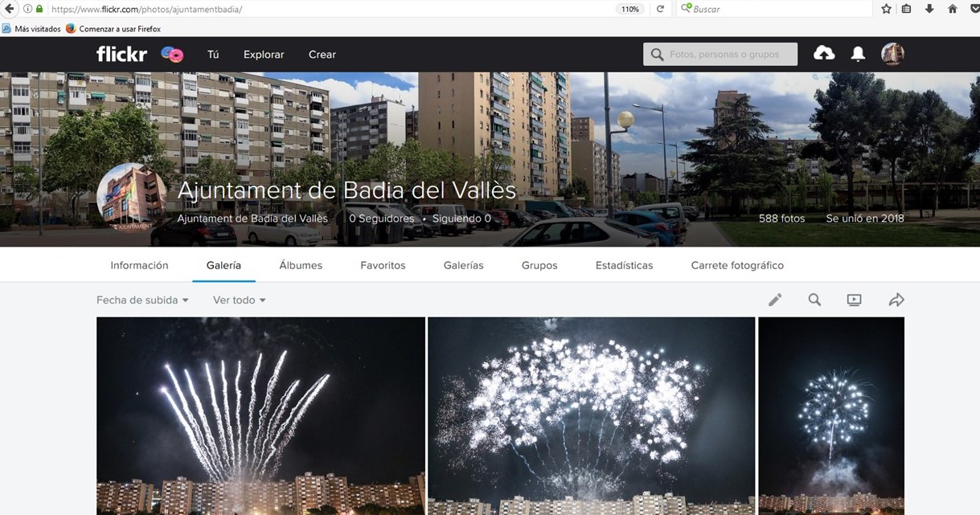Screen dimensions: 980x515
Task: Click the browser home icon
Action: coord(953,9)
